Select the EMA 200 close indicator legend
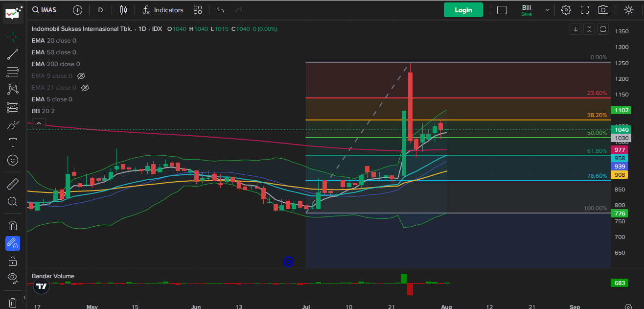This screenshot has width=644, height=309. coord(56,64)
